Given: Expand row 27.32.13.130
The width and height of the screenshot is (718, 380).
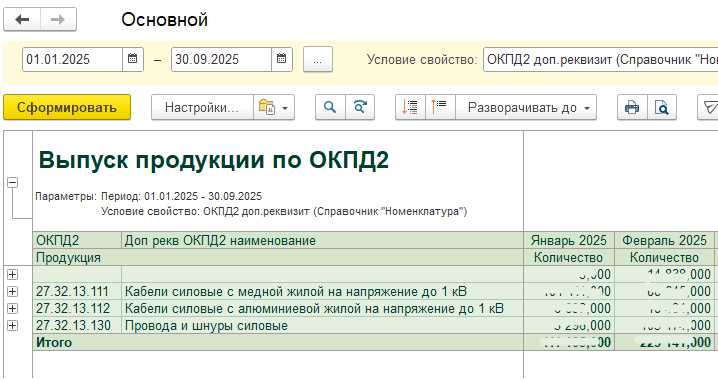Looking at the screenshot, I should tap(12, 326).
